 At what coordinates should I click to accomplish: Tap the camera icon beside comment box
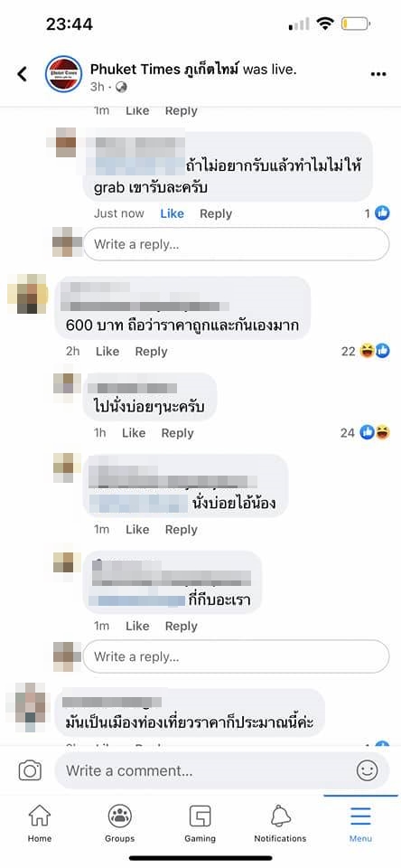[x=30, y=770]
